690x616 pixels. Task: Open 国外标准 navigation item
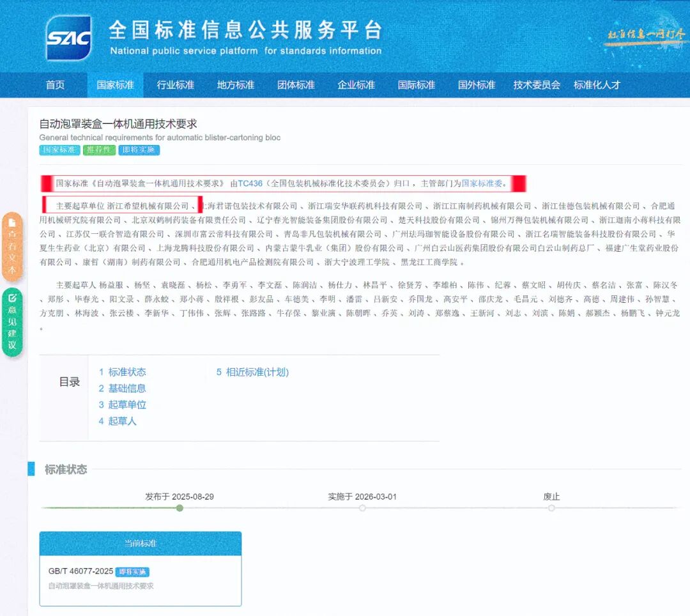(477, 85)
